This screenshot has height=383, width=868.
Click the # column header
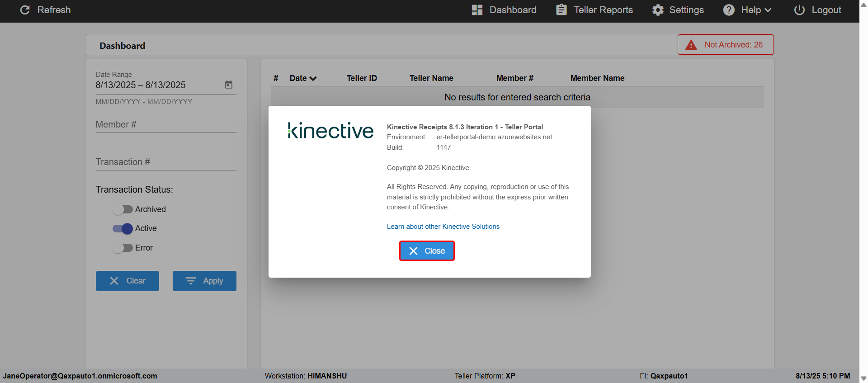(276, 78)
